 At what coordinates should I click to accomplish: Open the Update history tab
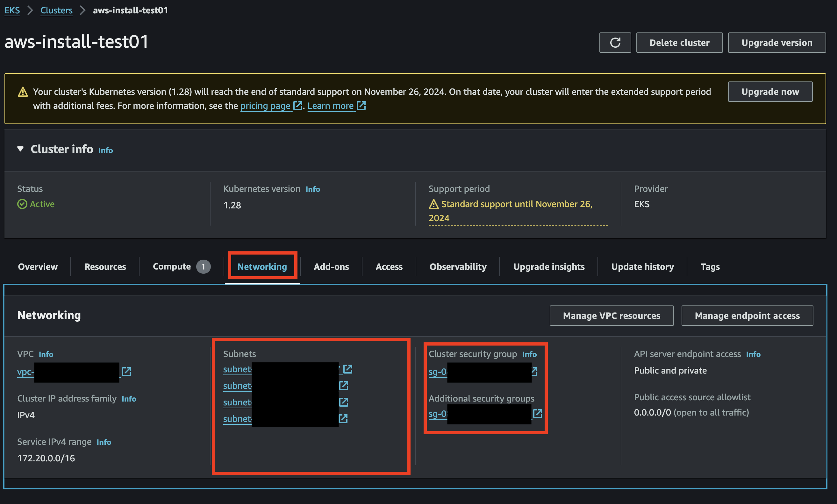click(642, 266)
